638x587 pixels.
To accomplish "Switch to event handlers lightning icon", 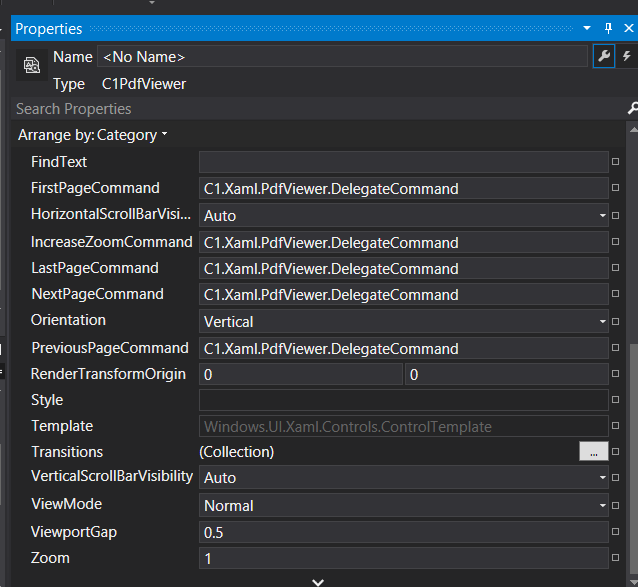I will point(627,56).
